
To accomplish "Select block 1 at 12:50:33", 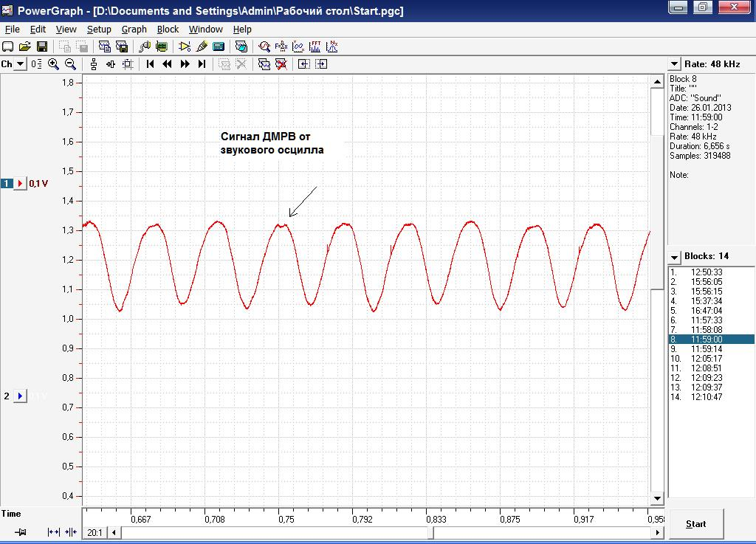I will 711,272.
